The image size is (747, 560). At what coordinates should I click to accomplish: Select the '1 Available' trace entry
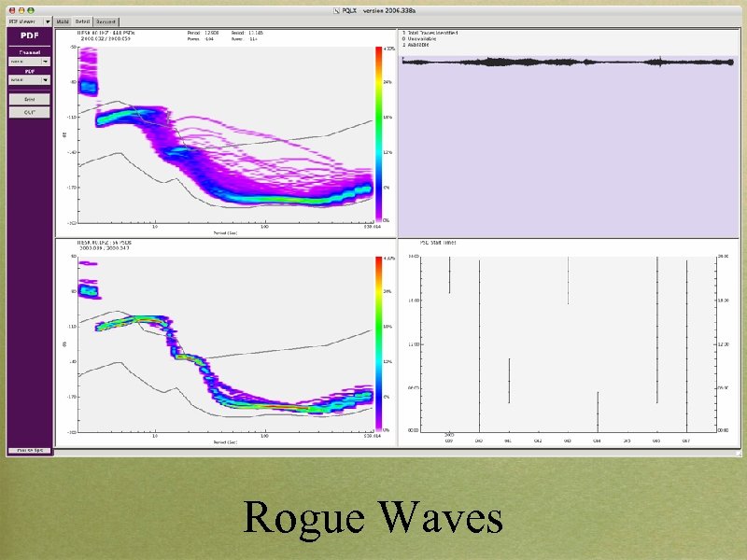point(420,44)
